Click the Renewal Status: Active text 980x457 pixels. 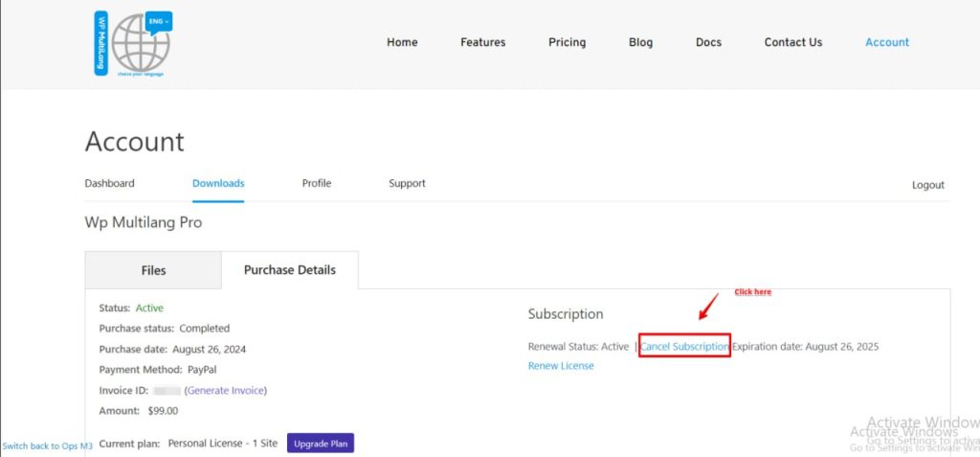click(578, 346)
